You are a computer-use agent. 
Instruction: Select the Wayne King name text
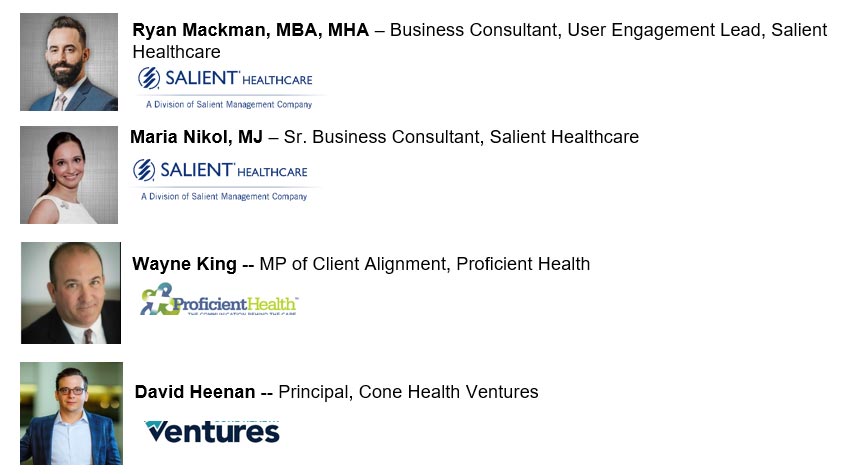click(x=185, y=264)
